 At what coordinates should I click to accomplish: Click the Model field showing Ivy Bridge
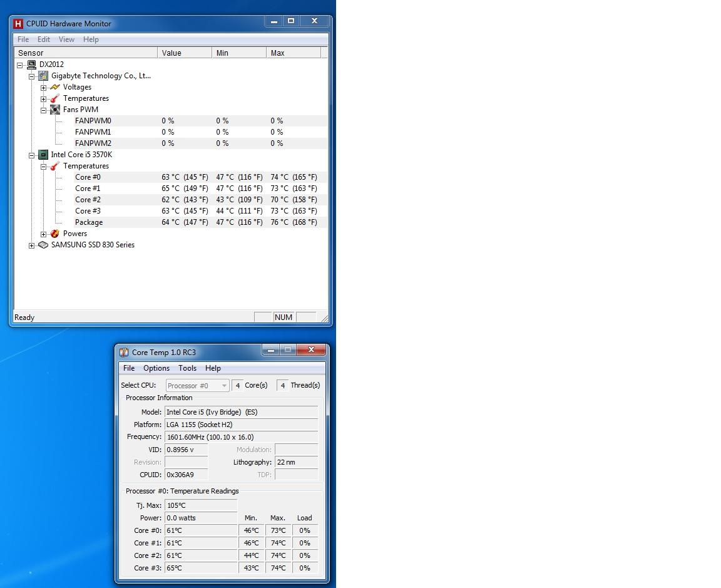pos(242,412)
